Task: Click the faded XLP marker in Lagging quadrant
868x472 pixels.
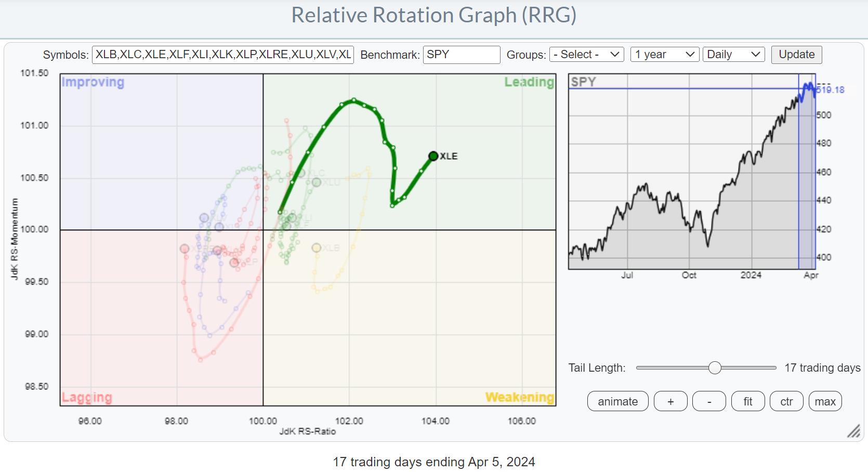Action: point(234,263)
